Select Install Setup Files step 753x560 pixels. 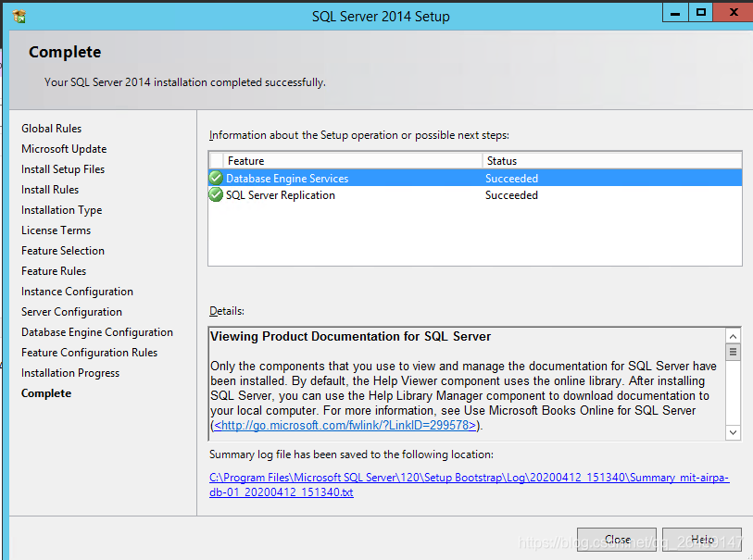63,169
